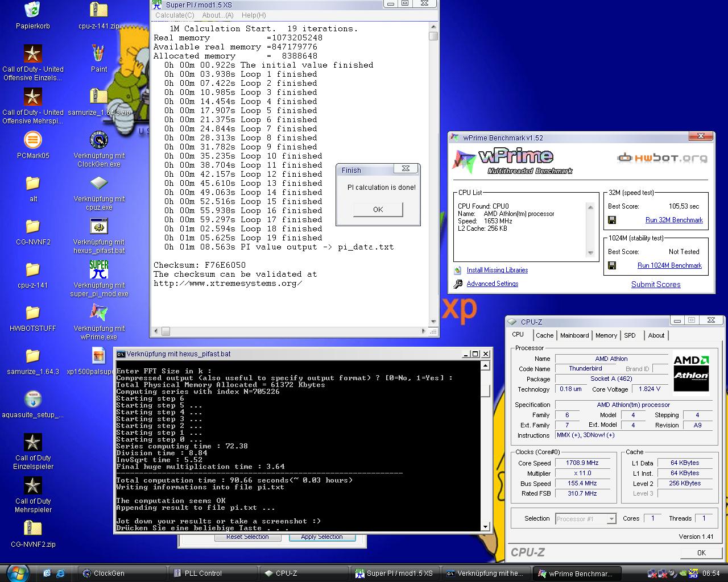Open Advanced Settings link in wPrime

pos(493,284)
